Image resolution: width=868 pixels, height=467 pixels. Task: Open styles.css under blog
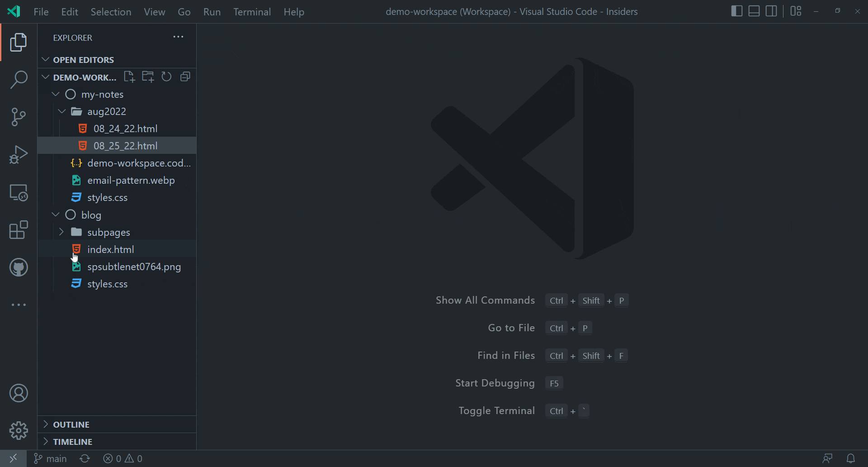(x=117, y=284)
